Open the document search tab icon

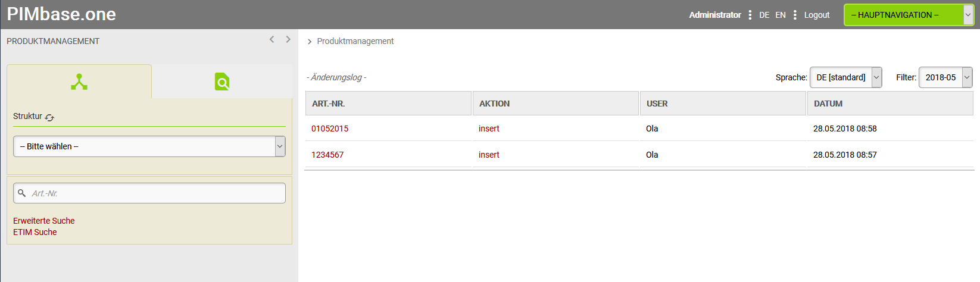tap(222, 82)
